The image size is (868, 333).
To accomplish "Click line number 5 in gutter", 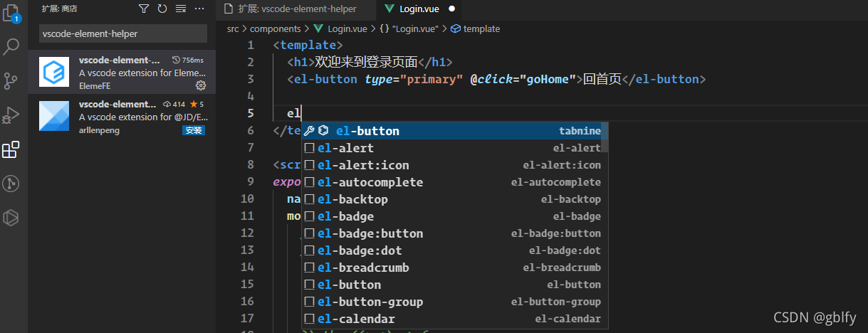I will coord(250,113).
